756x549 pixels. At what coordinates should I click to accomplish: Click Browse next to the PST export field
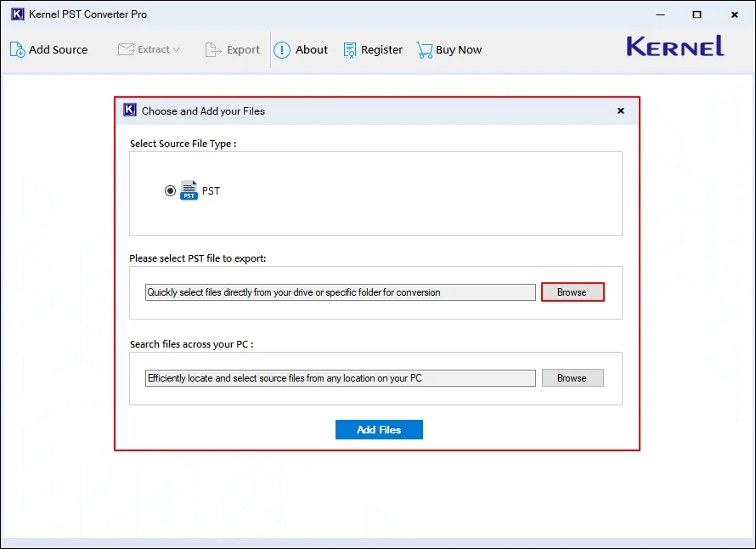pyautogui.click(x=572, y=291)
